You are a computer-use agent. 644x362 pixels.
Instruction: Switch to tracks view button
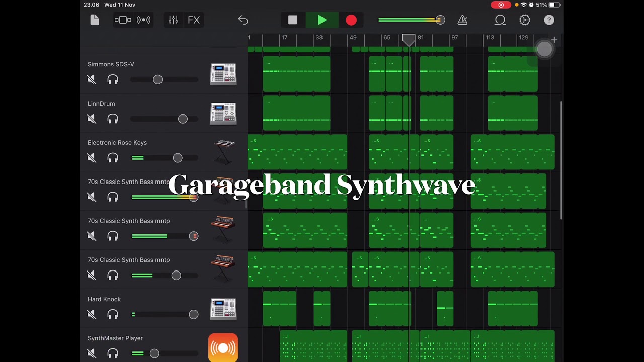click(x=123, y=20)
